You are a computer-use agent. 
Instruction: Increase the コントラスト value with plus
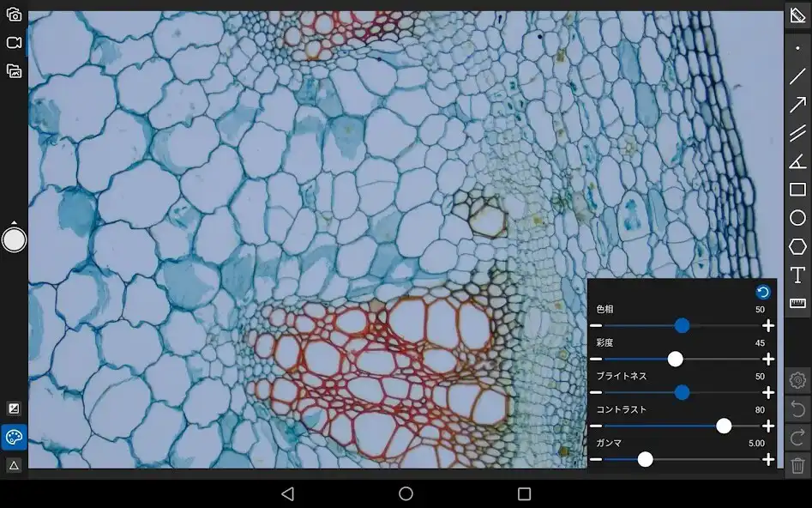[768, 426]
